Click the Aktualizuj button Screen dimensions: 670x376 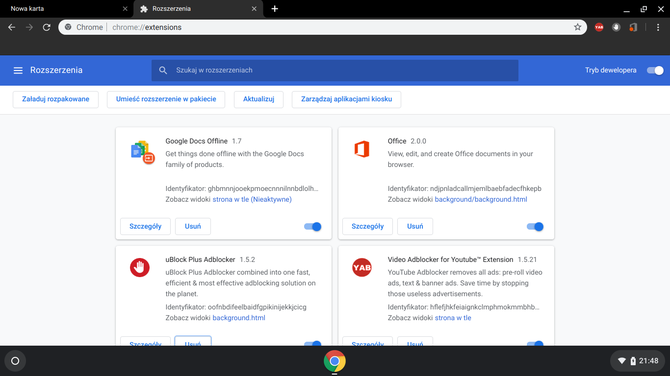[x=259, y=99]
